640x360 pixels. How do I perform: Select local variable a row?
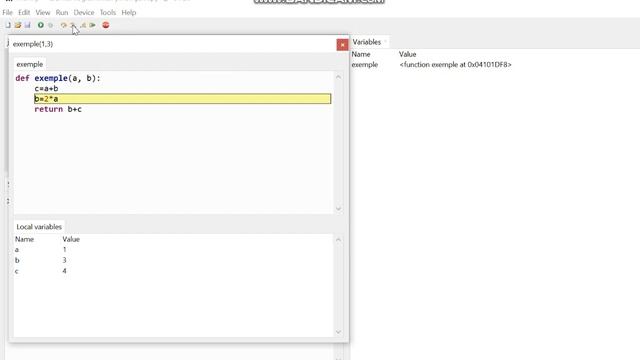173,249
